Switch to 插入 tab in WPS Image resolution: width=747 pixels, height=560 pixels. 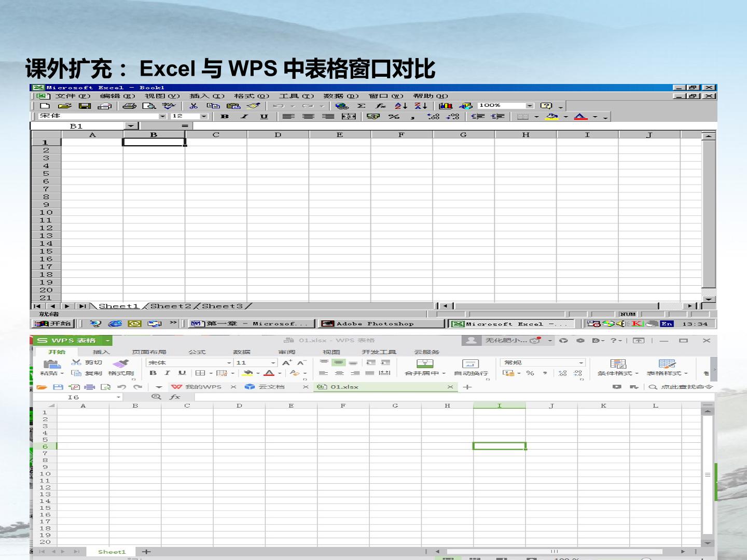click(x=101, y=352)
